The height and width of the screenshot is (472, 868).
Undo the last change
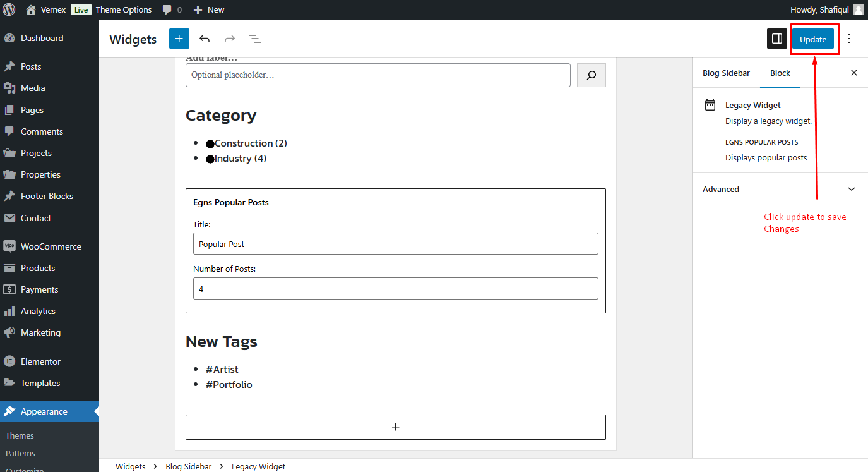coord(205,39)
